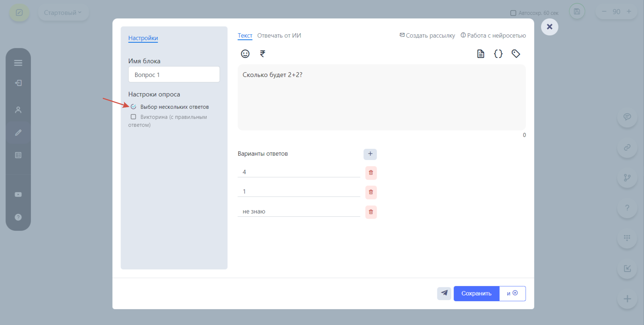The image size is (644, 325).
Task: Click the 'Имя блока' field with 'Вопрос 1'
Action: point(174,74)
